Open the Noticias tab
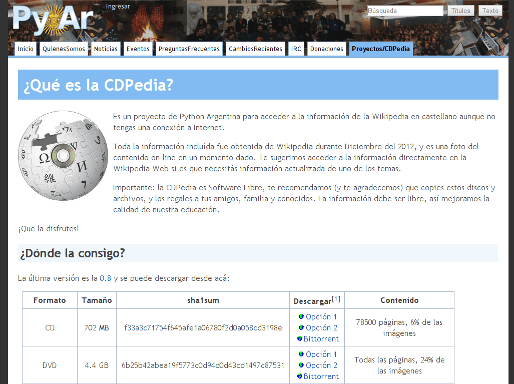This screenshot has height=384, width=514. [x=106, y=49]
